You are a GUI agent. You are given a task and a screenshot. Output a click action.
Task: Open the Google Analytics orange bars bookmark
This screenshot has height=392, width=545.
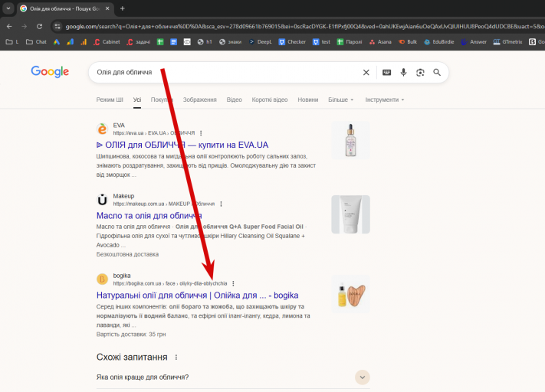click(x=84, y=41)
